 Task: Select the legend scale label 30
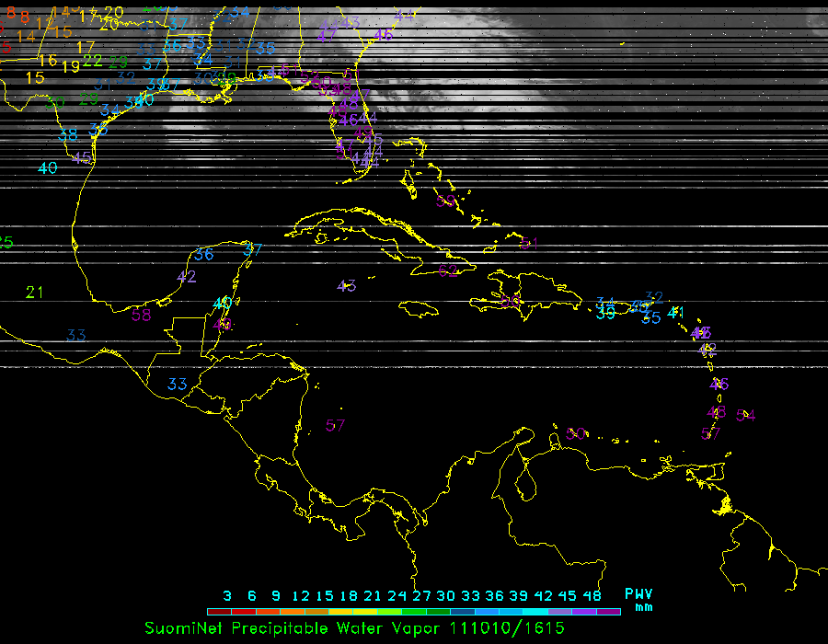pyautogui.click(x=446, y=595)
